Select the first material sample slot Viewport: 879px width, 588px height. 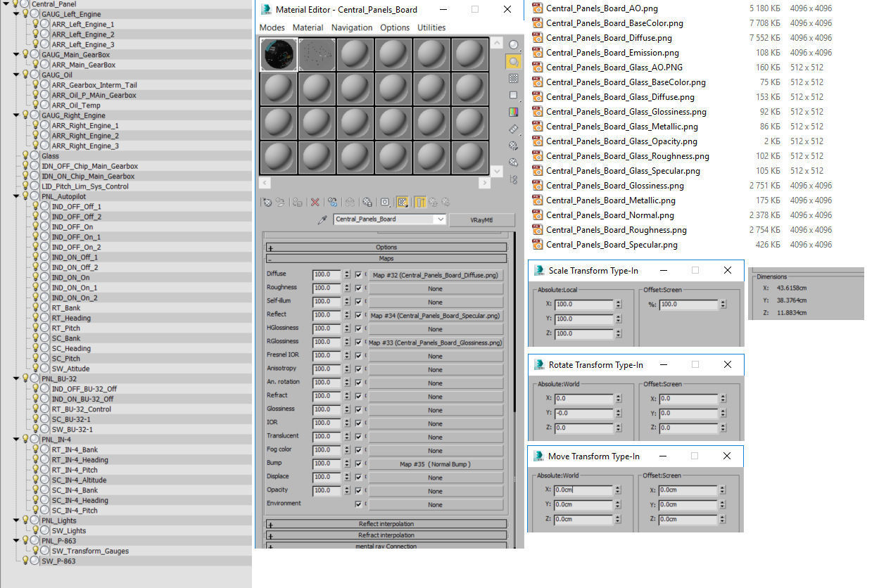[x=279, y=54]
